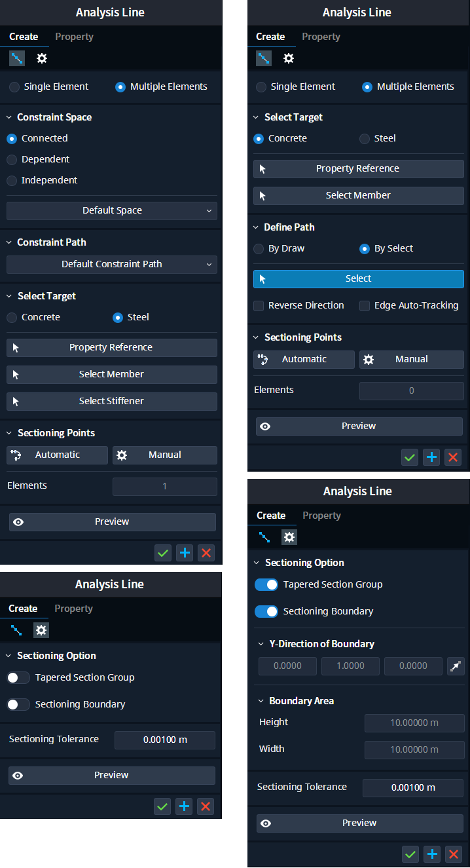Select Multiple Elements radio in top-right panel

click(367, 86)
